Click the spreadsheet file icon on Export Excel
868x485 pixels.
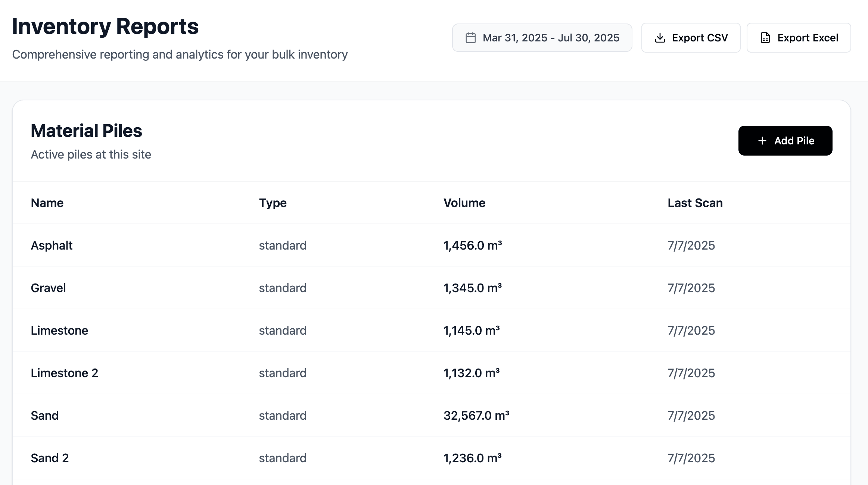pos(765,38)
